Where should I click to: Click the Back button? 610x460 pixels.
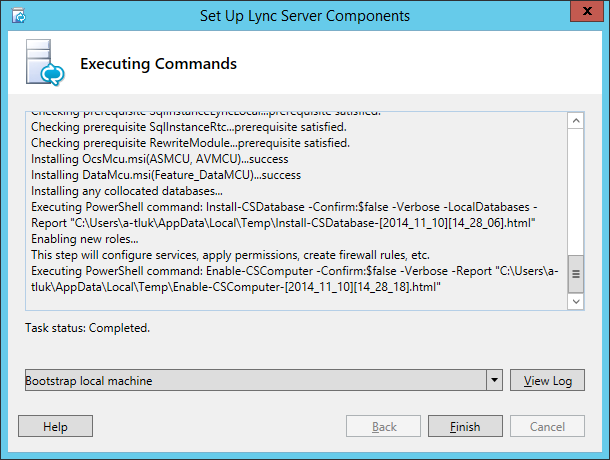click(384, 427)
